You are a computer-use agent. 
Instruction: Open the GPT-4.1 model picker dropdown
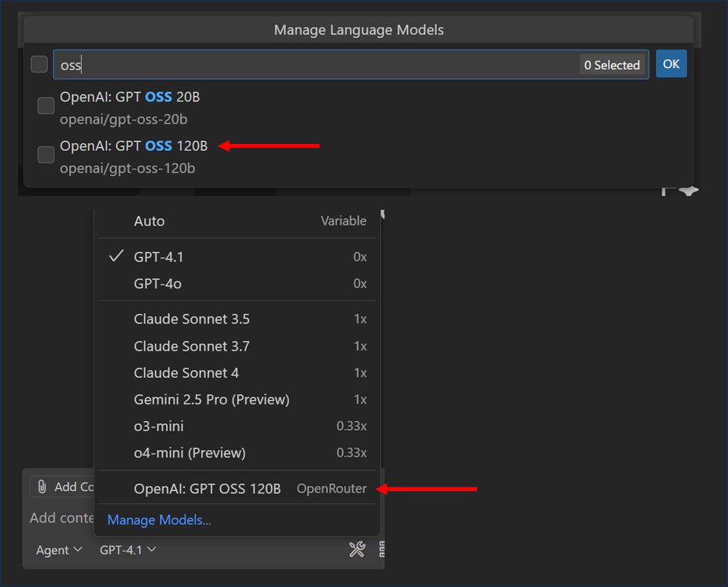pos(127,551)
